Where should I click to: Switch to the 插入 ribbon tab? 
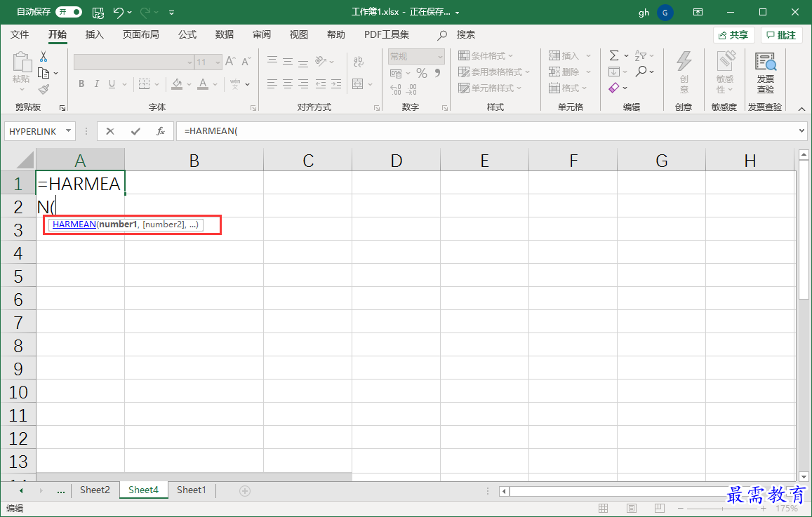point(94,34)
